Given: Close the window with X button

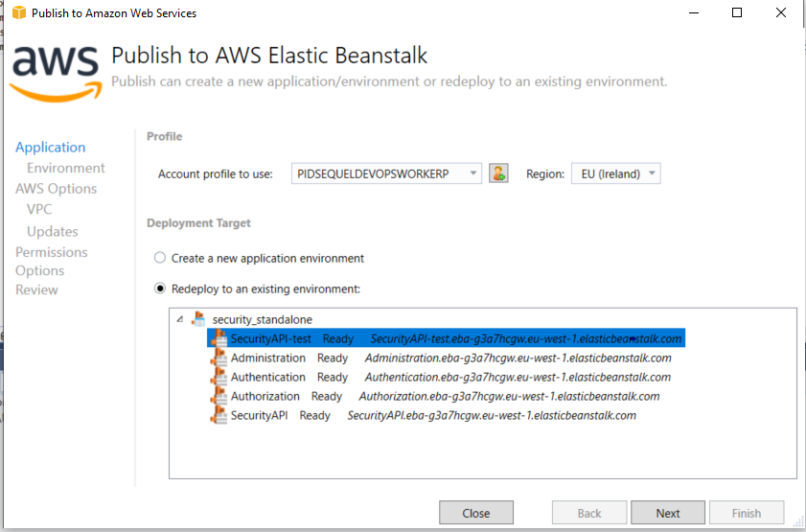Looking at the screenshot, I should coord(781,12).
